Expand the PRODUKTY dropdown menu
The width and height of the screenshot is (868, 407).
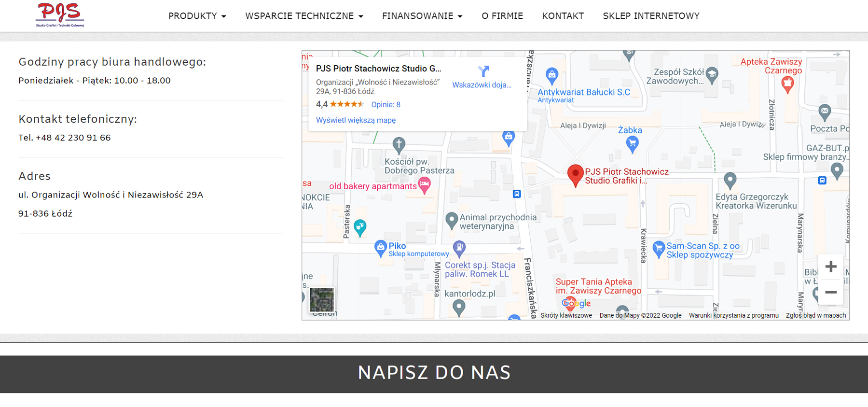pos(197,16)
